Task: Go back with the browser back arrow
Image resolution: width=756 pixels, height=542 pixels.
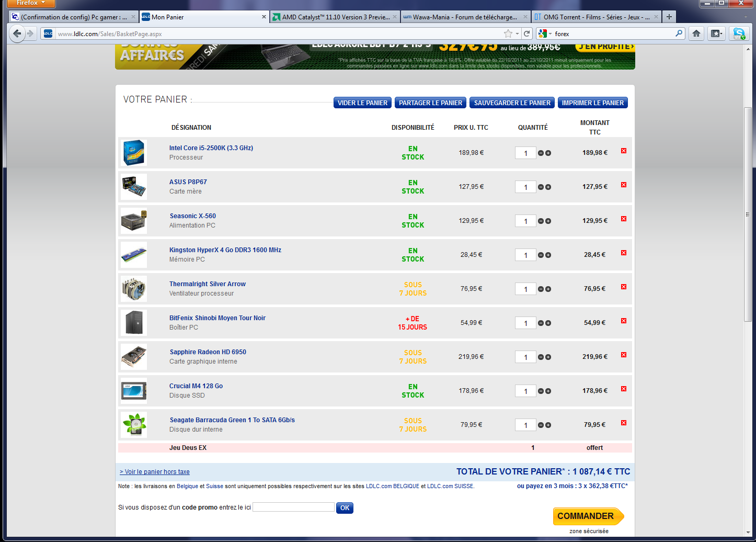Action: (17, 33)
